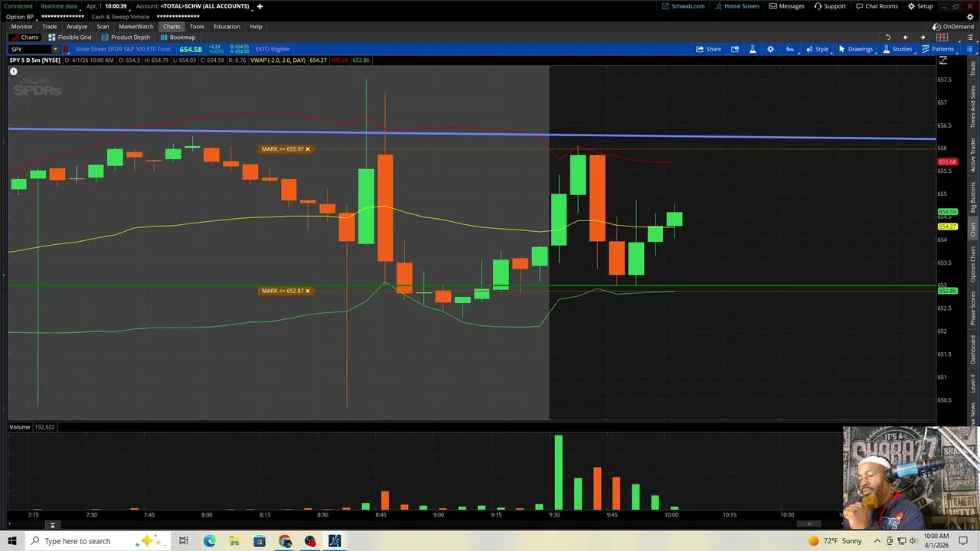Image resolution: width=980 pixels, height=551 pixels.
Task: Click the left arrow navigation icon
Action: 905,37
